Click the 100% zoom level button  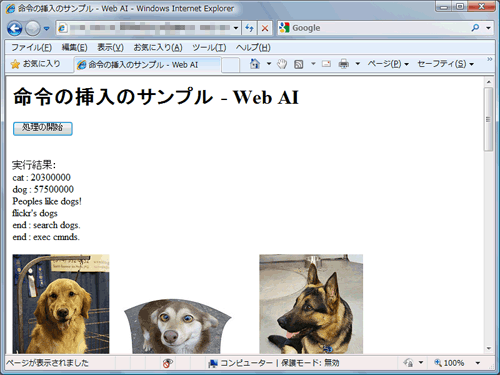click(x=449, y=363)
